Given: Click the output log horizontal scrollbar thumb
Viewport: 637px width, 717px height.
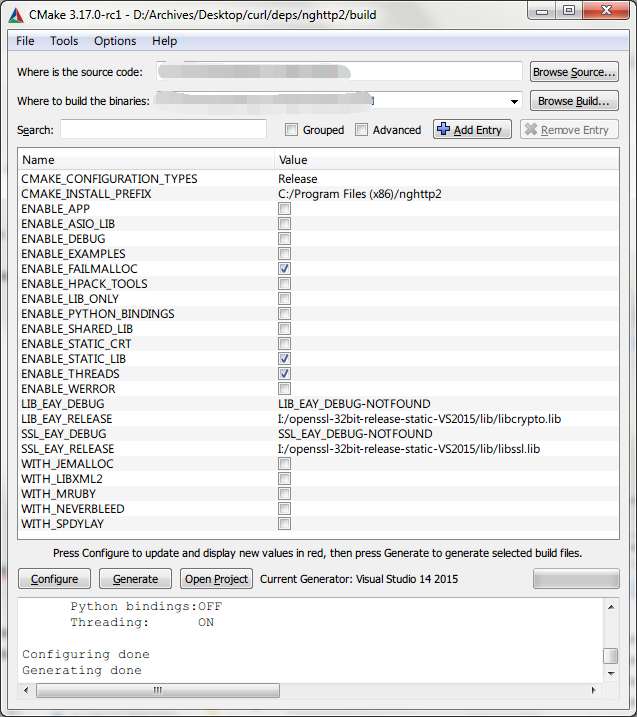Looking at the screenshot, I should [158, 690].
